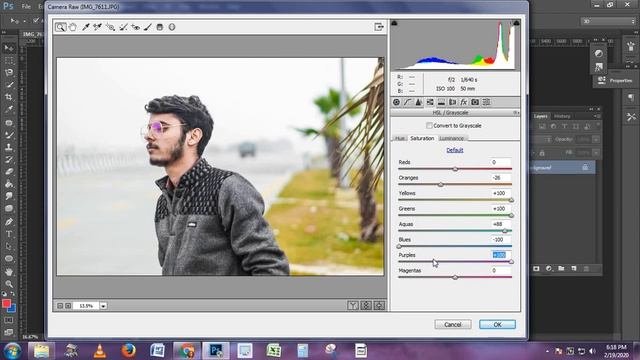The image size is (640, 360).
Task: Select the Color Sampler tool
Action: (98, 27)
